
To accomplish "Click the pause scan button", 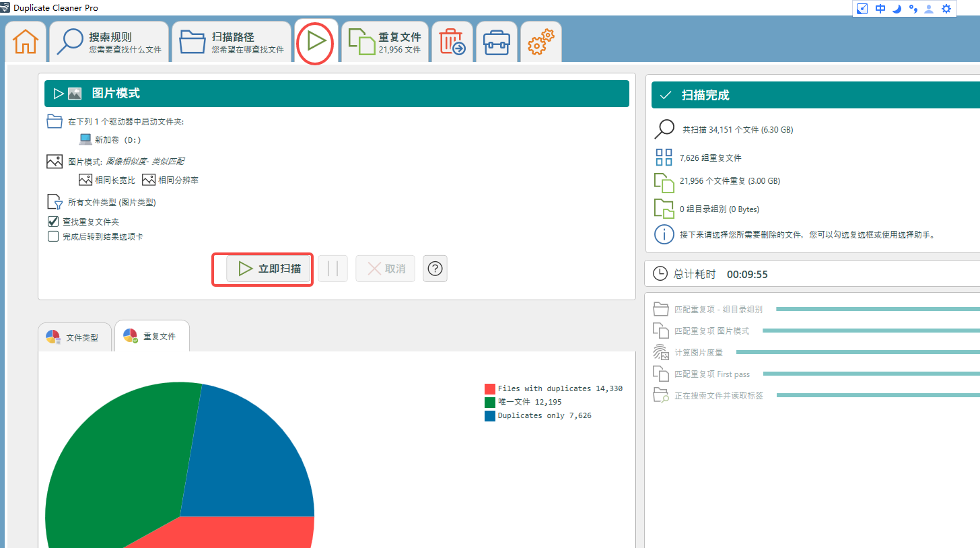I will coord(332,269).
